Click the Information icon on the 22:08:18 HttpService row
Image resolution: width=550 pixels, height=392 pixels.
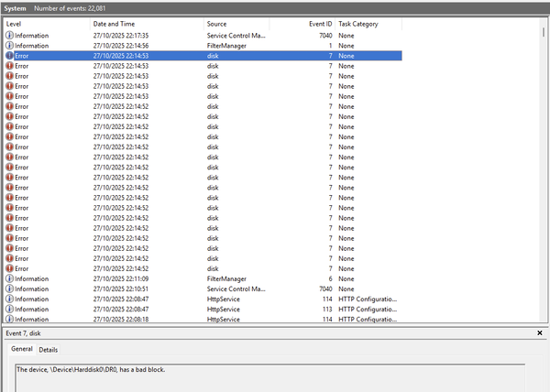(10, 320)
